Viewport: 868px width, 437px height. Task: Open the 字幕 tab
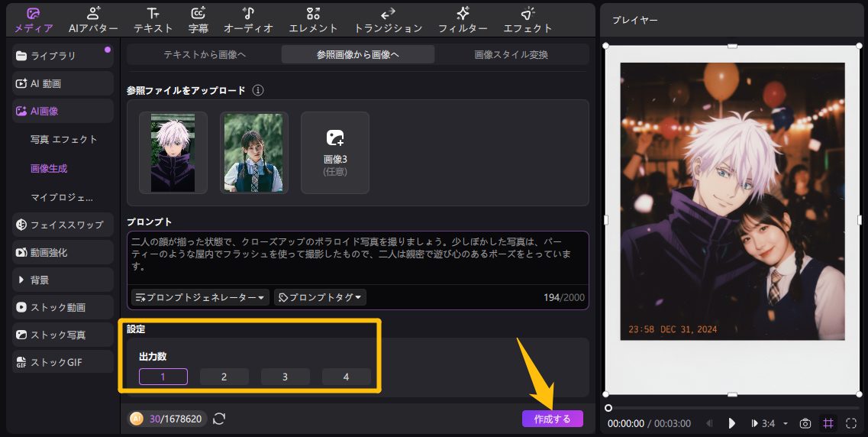pos(198,21)
